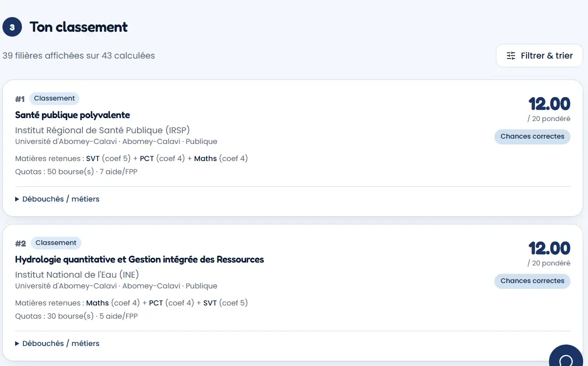
Task: Click the Institut National de l'Eau (INE) text
Action: click(x=77, y=275)
